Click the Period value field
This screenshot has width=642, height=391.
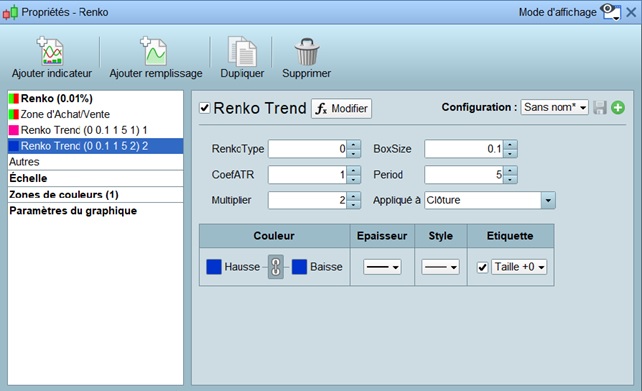pos(464,175)
